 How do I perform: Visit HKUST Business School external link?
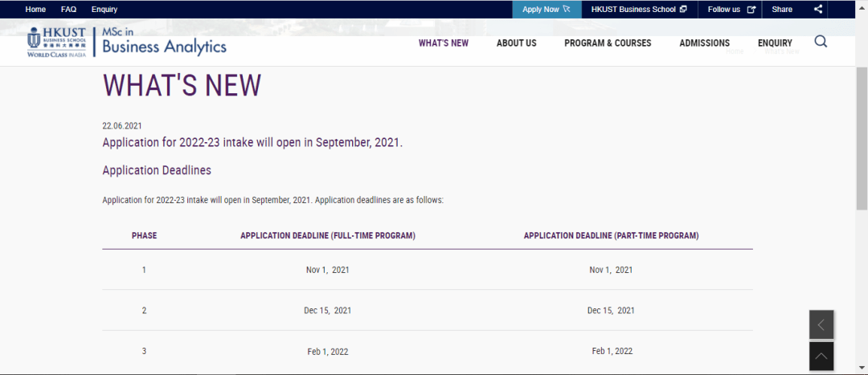[639, 10]
